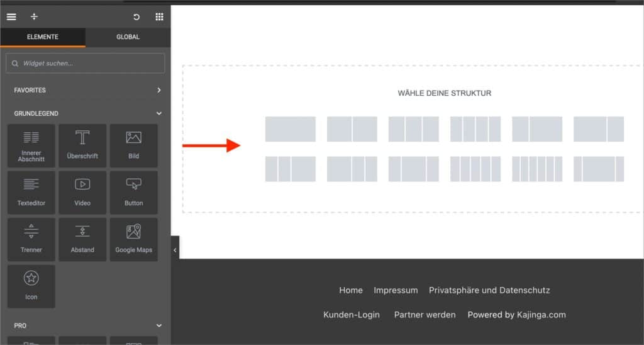This screenshot has height=345, width=644.
Task: Open the Kunden-Login footer link
Action: click(x=352, y=315)
